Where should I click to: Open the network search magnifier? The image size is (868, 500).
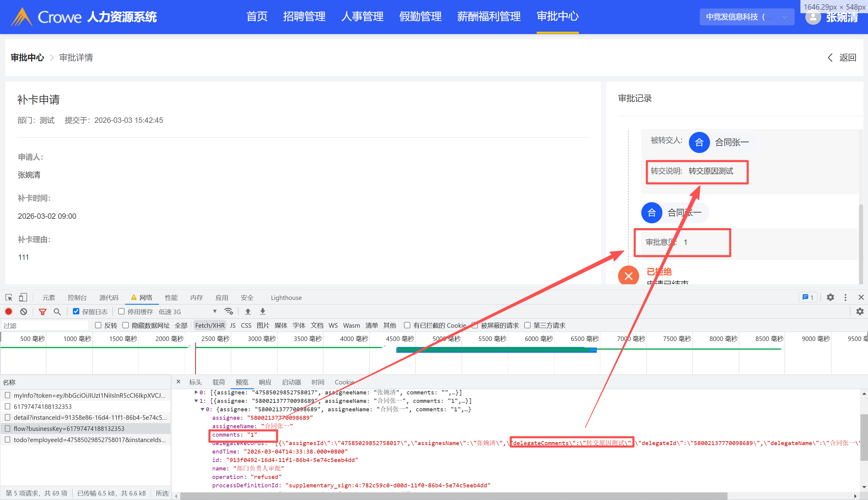pyautogui.click(x=57, y=311)
